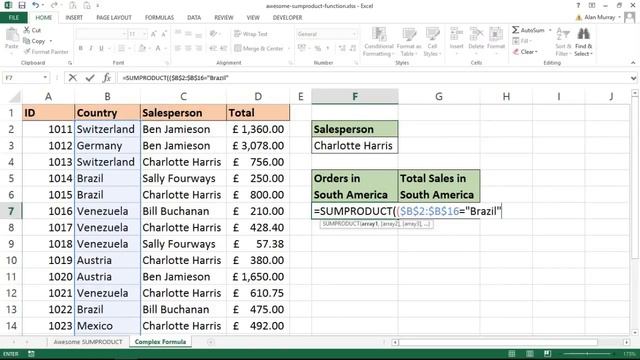Viewport: 640px width, 360px height.
Task: Switch to the DEVELOPER tab
Action: click(287, 18)
